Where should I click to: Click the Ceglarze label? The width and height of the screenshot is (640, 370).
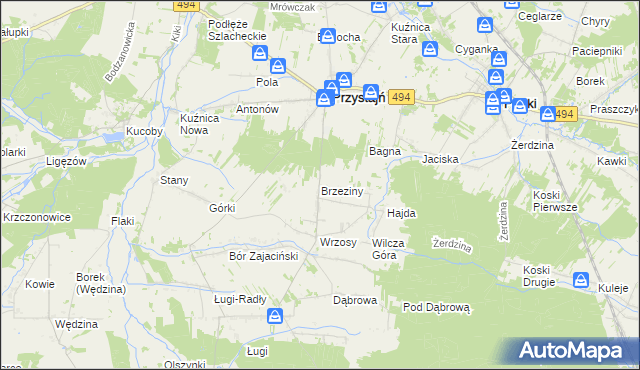tap(540, 17)
